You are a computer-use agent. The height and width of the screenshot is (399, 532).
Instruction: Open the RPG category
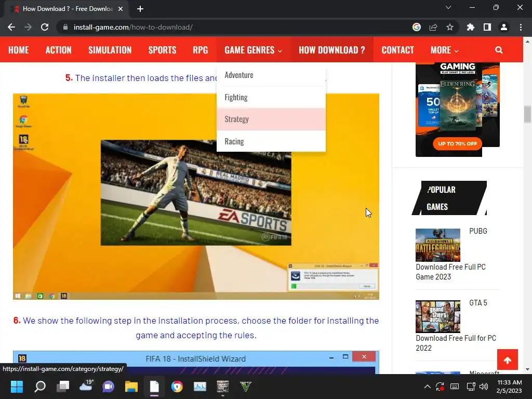tap(201, 50)
